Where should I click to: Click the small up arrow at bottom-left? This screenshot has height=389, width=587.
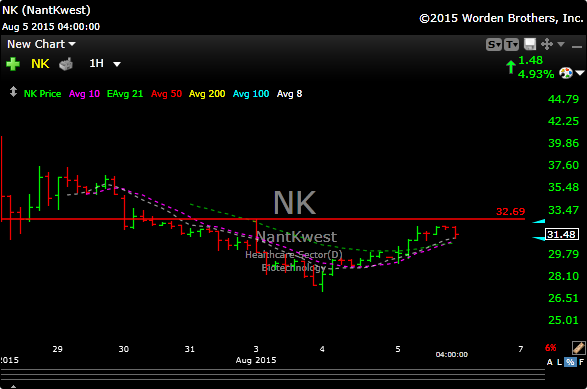pyautogui.click(x=13, y=386)
